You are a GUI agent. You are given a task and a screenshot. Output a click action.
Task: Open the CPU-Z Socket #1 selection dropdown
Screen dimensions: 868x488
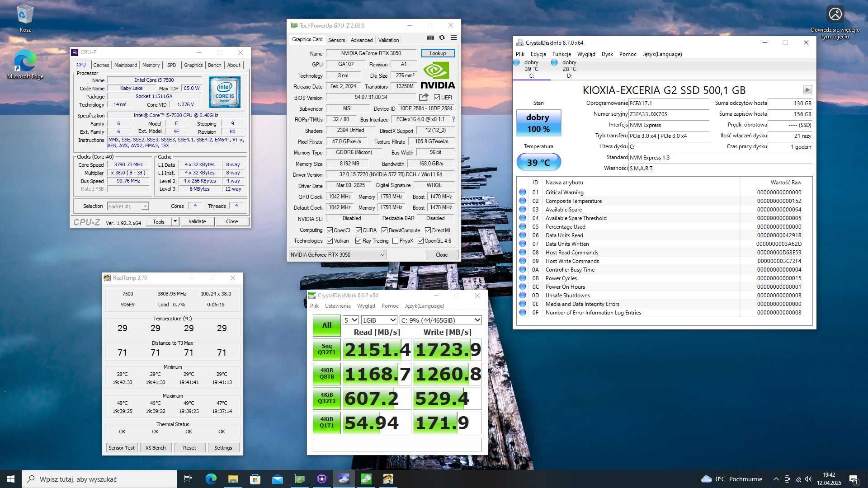pos(128,206)
